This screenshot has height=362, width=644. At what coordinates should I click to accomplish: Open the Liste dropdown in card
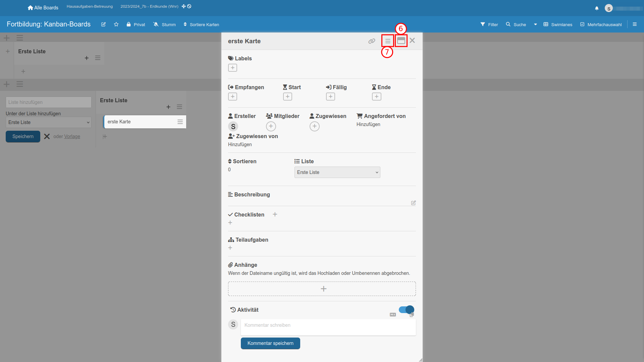coord(337,172)
